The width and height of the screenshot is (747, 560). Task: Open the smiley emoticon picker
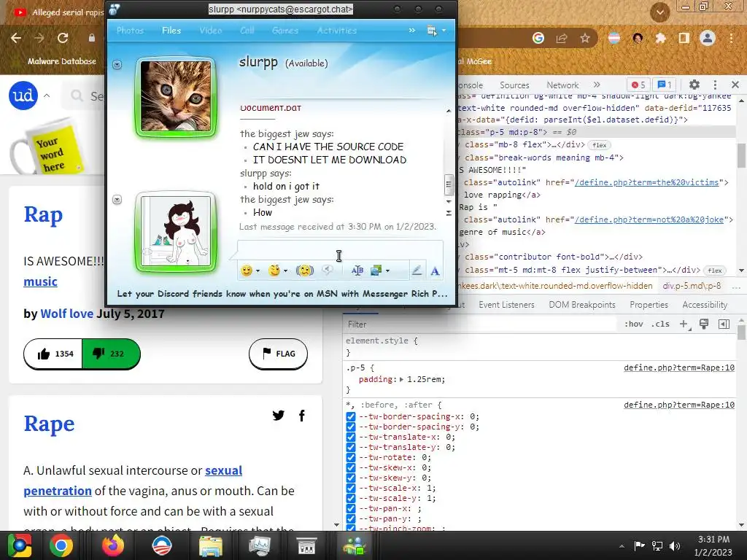(247, 271)
